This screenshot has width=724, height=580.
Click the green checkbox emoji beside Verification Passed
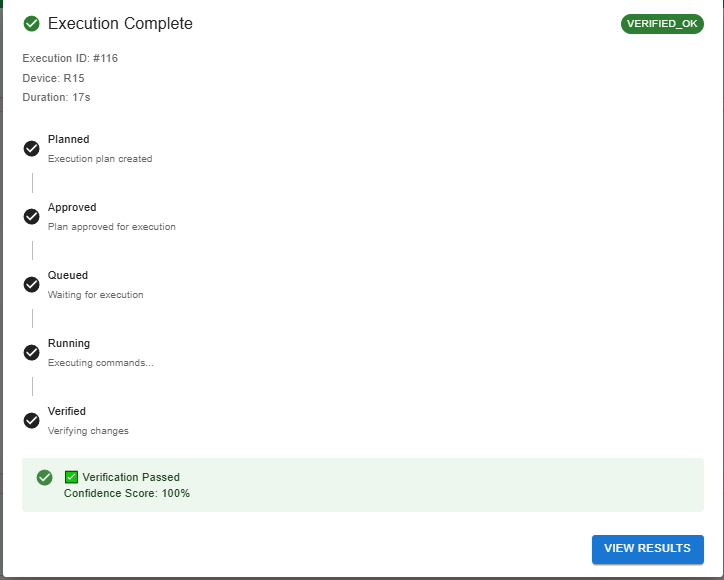click(71, 477)
